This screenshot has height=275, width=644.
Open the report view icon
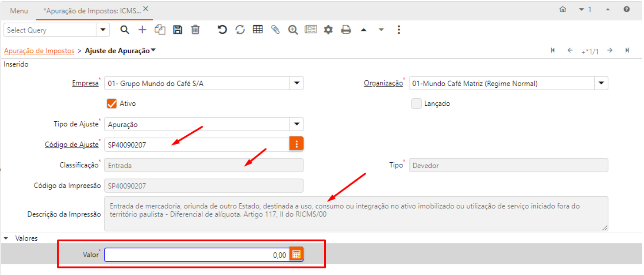pos(311,30)
